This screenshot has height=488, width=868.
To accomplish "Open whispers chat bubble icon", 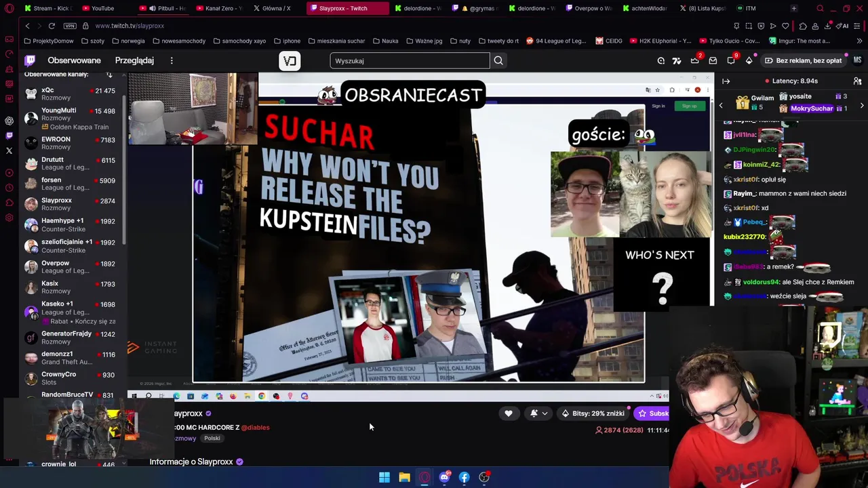I will click(x=731, y=60).
